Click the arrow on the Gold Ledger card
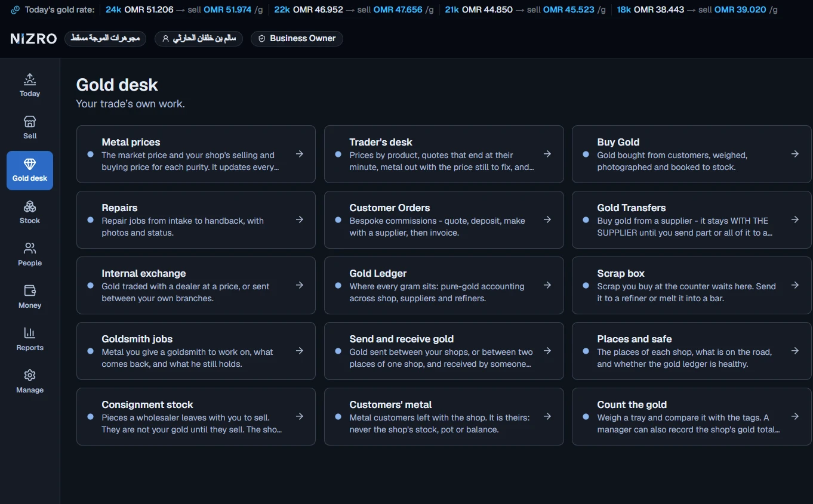The image size is (813, 504). 547,285
